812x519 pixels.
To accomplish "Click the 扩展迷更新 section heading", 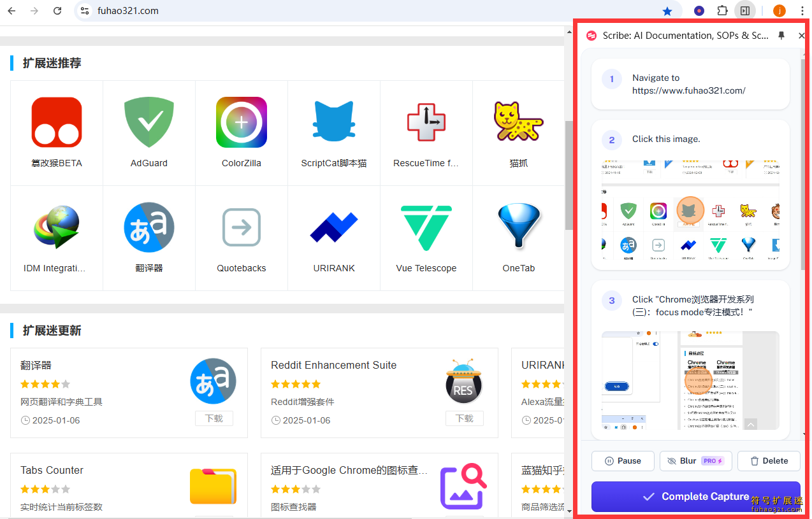I will tap(52, 331).
